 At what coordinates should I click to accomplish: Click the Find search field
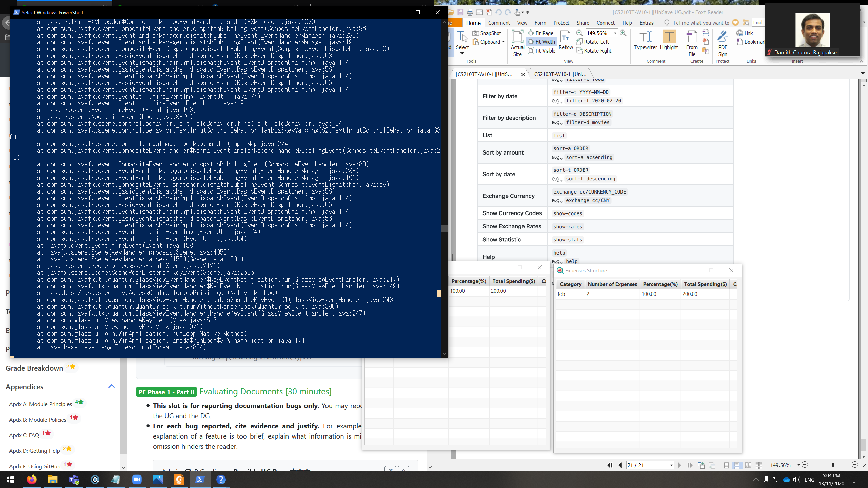click(758, 22)
